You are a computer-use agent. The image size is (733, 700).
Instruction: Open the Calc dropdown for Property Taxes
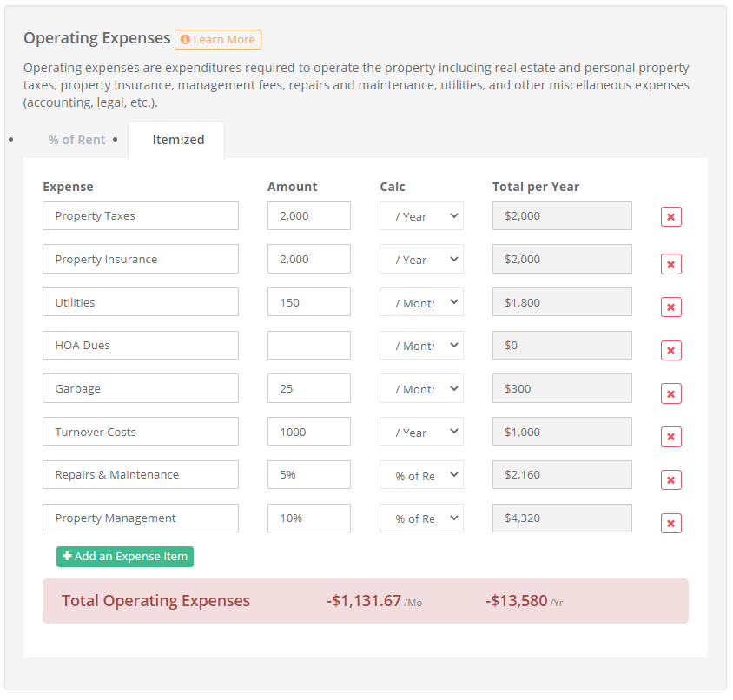421,215
